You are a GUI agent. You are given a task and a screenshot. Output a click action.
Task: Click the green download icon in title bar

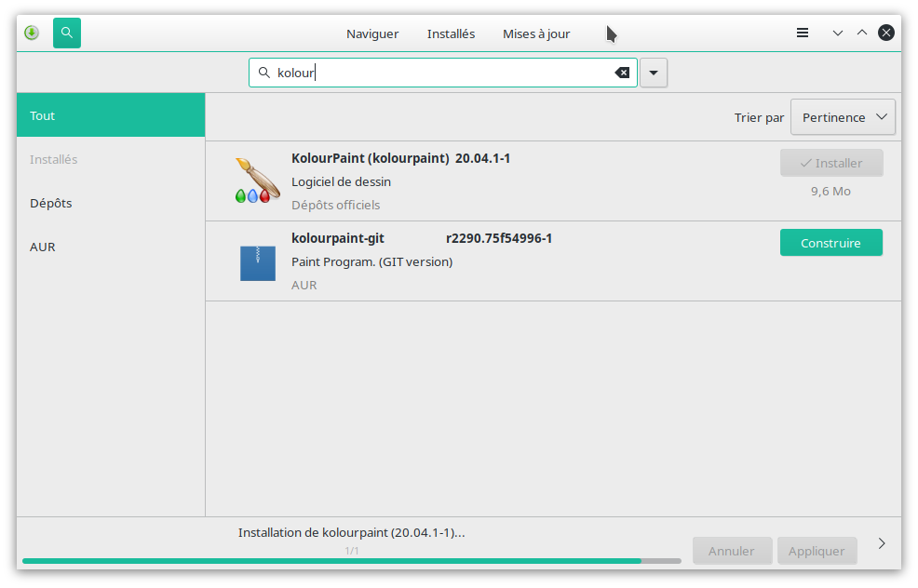[x=31, y=33]
